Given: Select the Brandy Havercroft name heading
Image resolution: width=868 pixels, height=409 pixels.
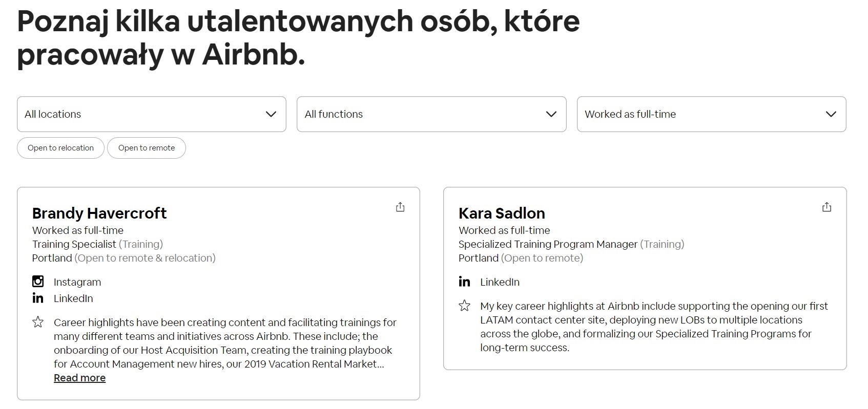Looking at the screenshot, I should 99,213.
